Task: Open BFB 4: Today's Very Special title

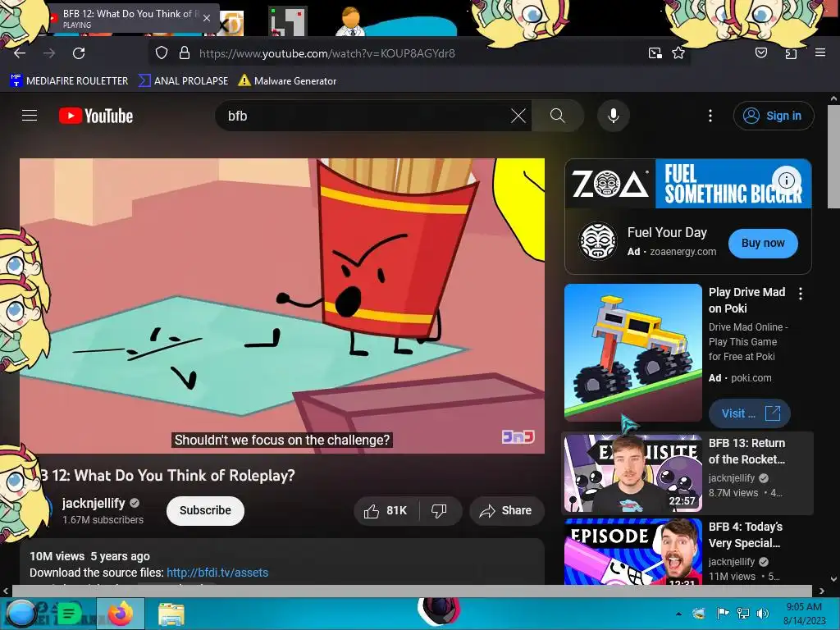Action: click(x=746, y=535)
